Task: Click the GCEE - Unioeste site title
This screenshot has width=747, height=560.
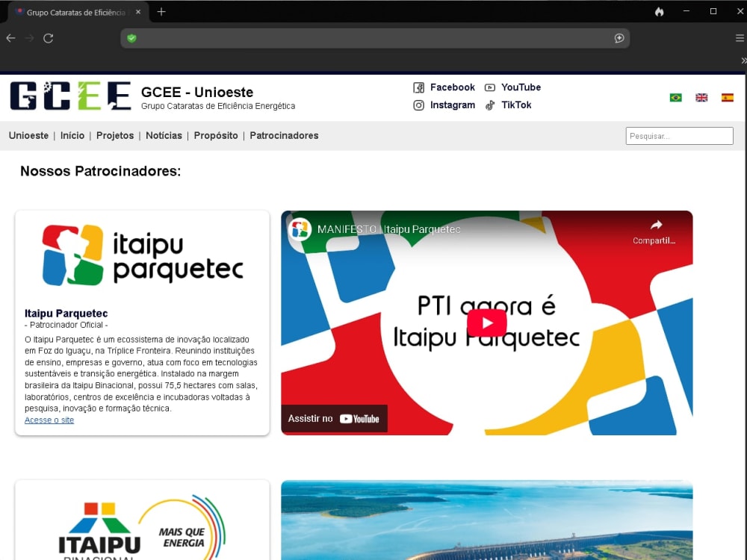Action: 197,92
